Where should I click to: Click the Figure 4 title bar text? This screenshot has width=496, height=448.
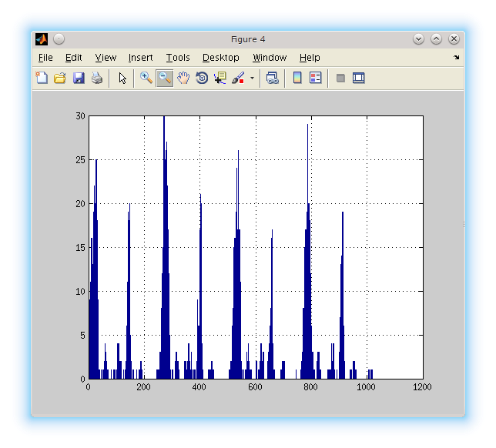pos(248,39)
